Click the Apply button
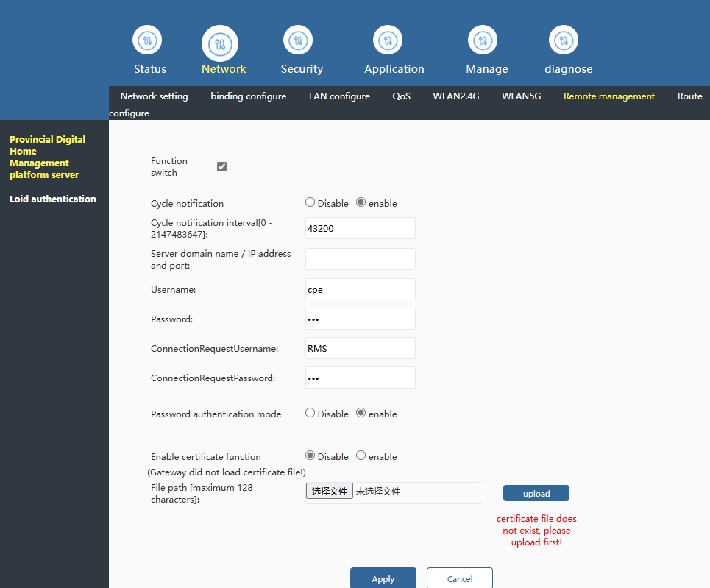The width and height of the screenshot is (710, 588). pos(383,578)
